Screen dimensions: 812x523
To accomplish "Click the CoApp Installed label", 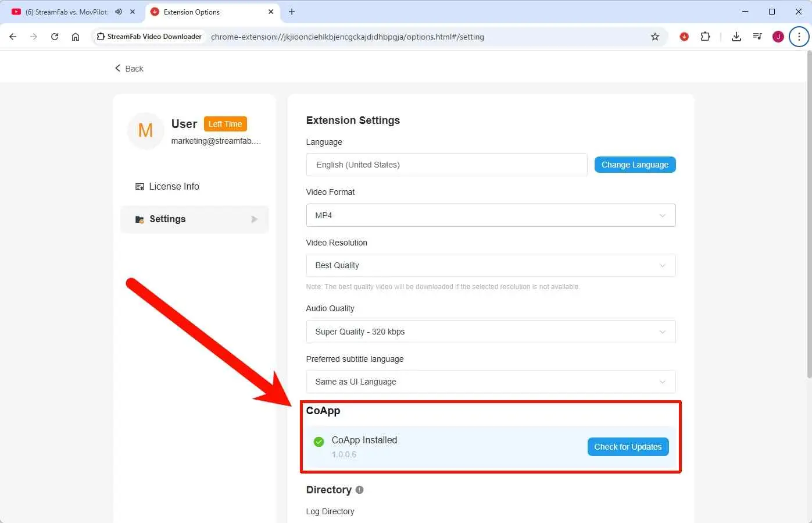I will click(x=364, y=440).
